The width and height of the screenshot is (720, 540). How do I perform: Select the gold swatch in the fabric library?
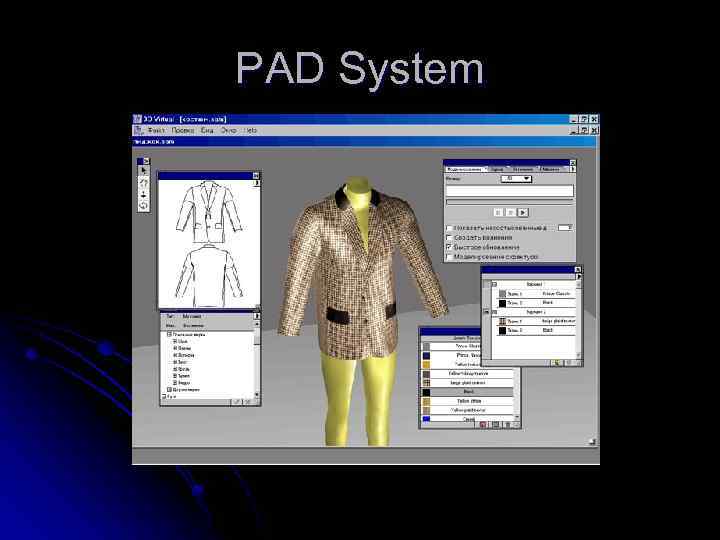point(427,365)
